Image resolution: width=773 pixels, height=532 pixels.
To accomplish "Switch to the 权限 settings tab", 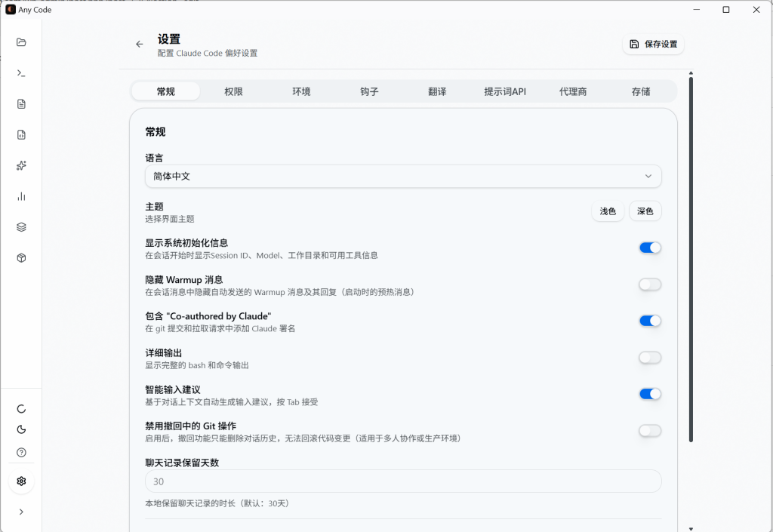I will tap(234, 90).
